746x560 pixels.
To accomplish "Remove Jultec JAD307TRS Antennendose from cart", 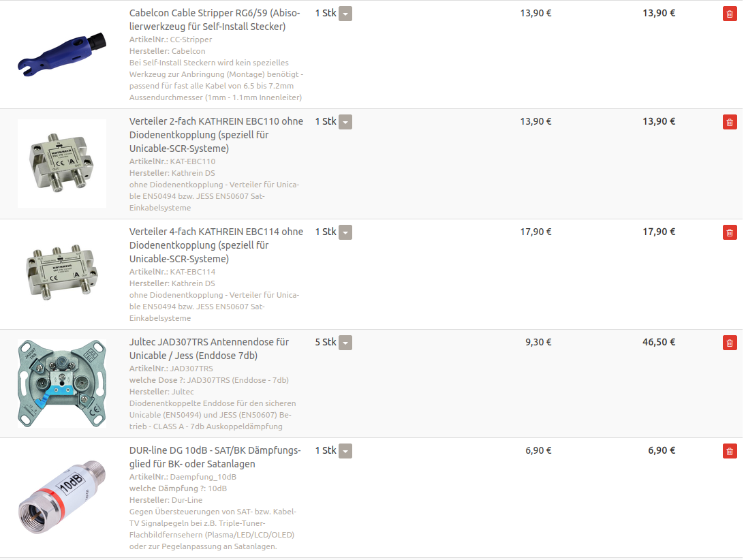I will [x=730, y=343].
